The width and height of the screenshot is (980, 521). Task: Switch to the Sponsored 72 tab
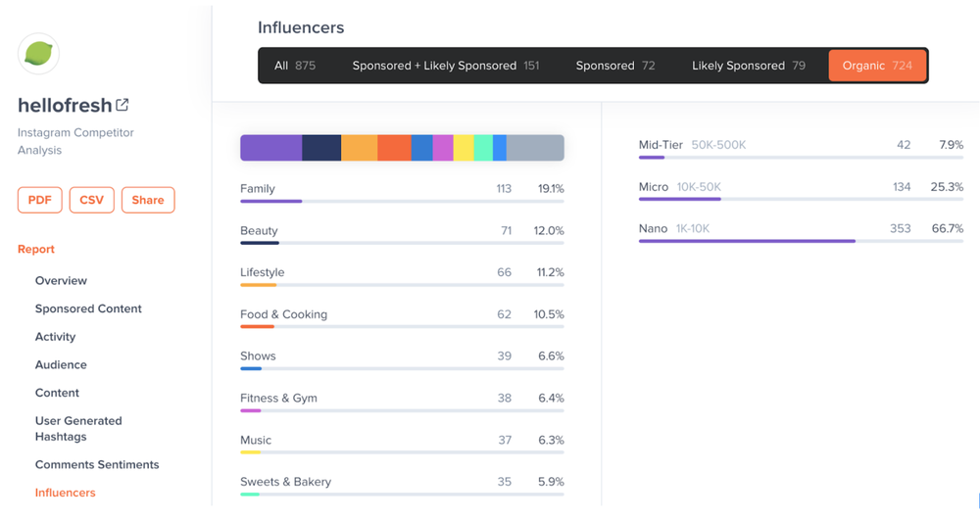point(615,66)
